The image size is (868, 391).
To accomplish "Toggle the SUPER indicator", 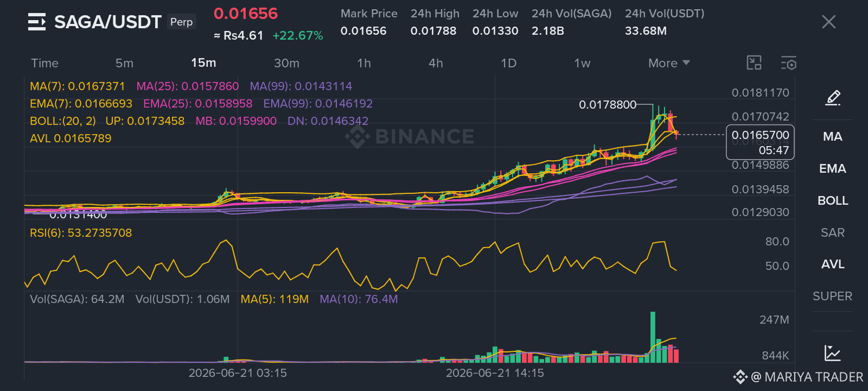I will point(832,296).
